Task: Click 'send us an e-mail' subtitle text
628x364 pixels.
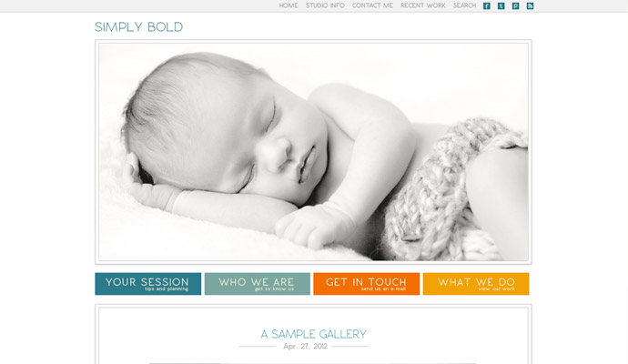Action: (x=384, y=288)
